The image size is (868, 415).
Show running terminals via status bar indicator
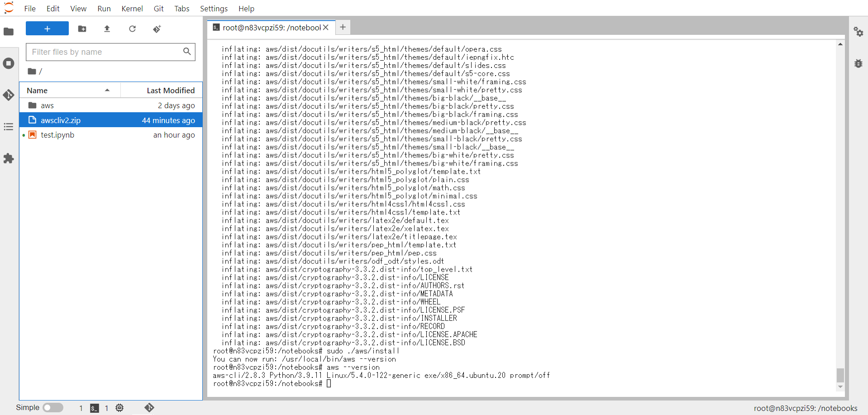tap(94, 408)
